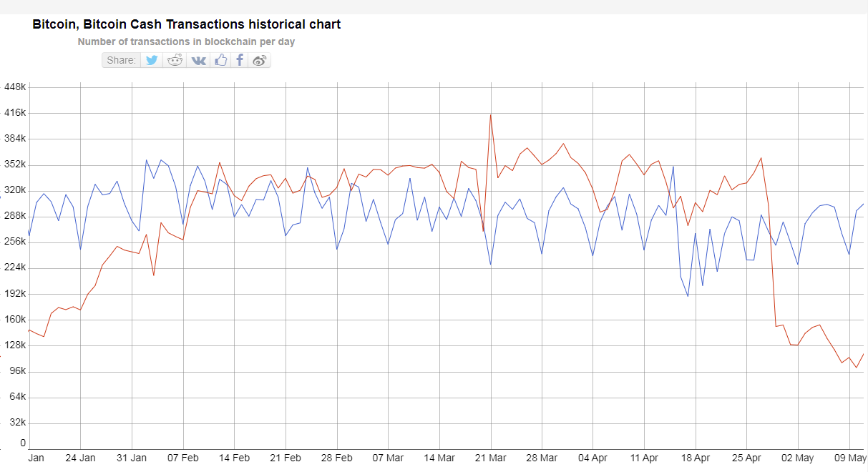Click the 160k y-axis label
Viewport: 868px width, 472px height.
pos(15,320)
